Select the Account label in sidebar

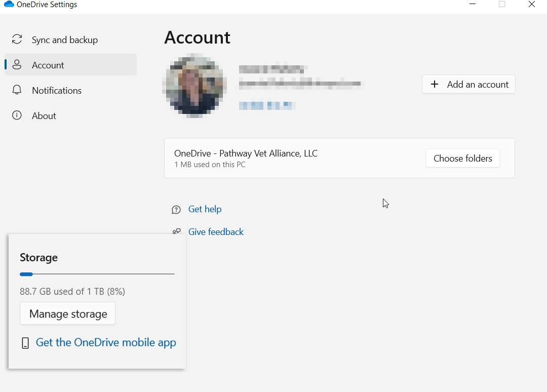point(48,65)
